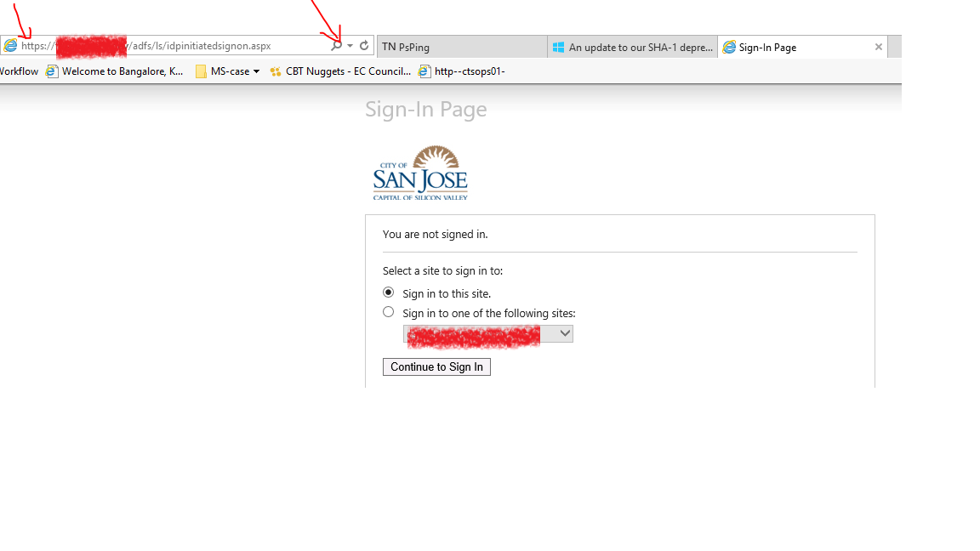Open the address bar autocomplete dropdown arrow
The height and width of the screenshot is (551, 980).
click(x=350, y=46)
